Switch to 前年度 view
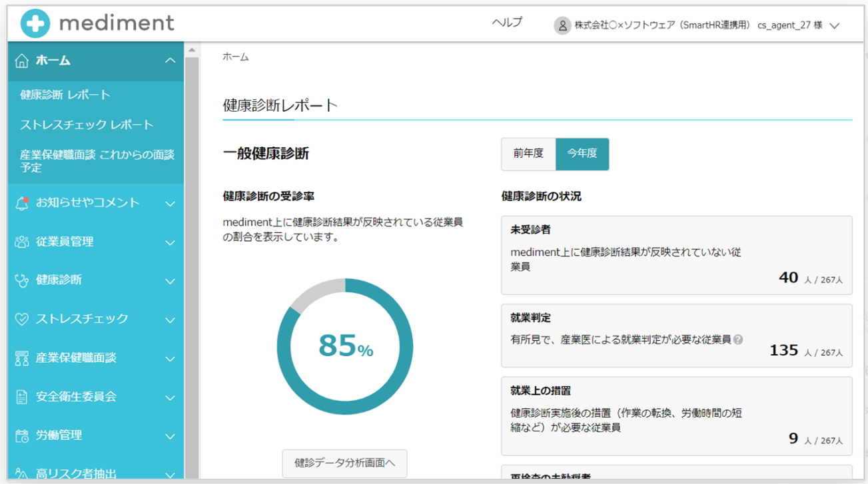Viewport: 868px width, 484px height. point(528,154)
